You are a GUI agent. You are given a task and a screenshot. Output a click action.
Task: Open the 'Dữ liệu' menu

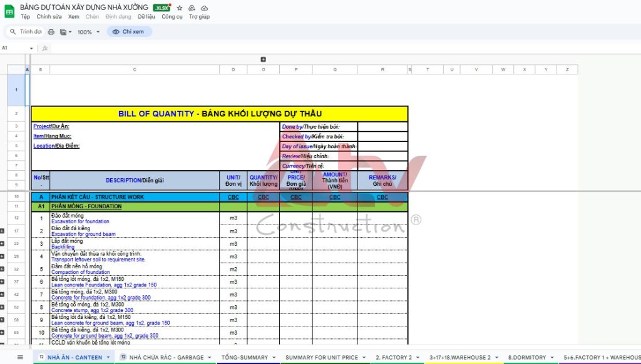coord(146,17)
